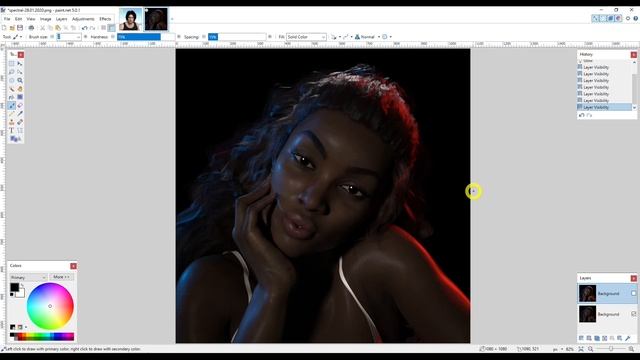Select the Gradient tool
This screenshot has height=360, width=640.
point(20,97)
